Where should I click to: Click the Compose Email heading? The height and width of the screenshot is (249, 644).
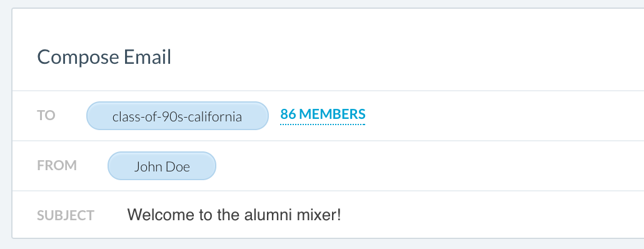tap(104, 57)
